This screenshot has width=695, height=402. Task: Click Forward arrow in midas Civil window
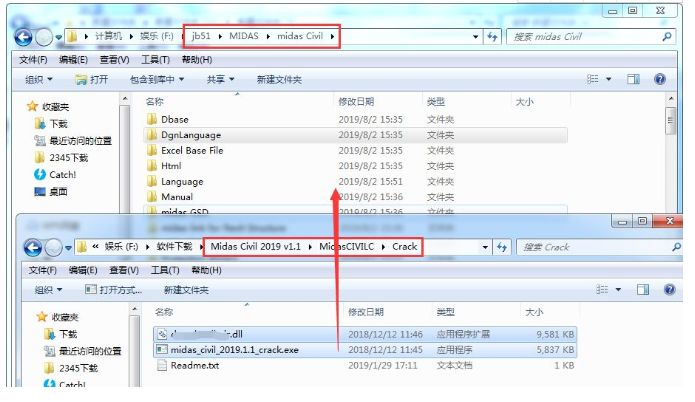pyautogui.click(x=43, y=38)
